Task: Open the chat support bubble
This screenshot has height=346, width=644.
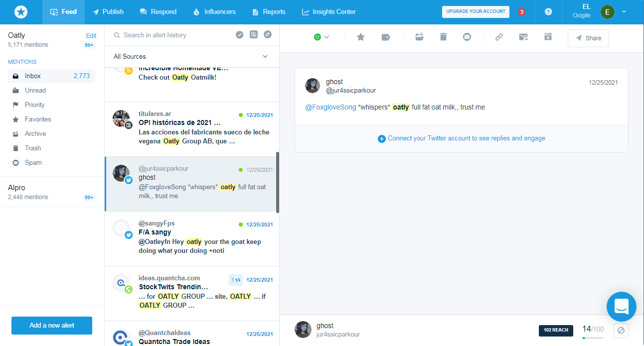Action: (622, 306)
